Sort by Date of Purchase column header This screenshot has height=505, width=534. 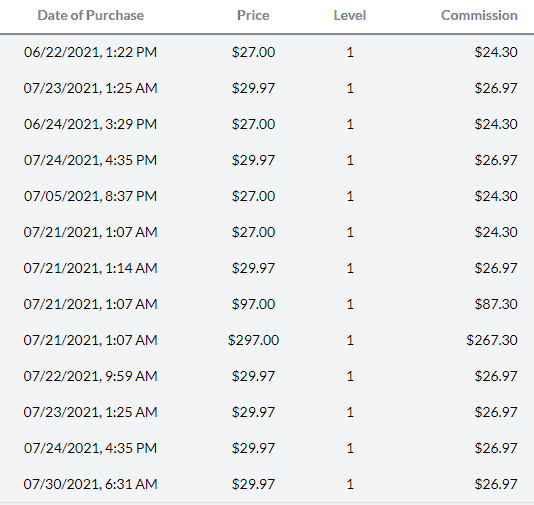(91, 15)
